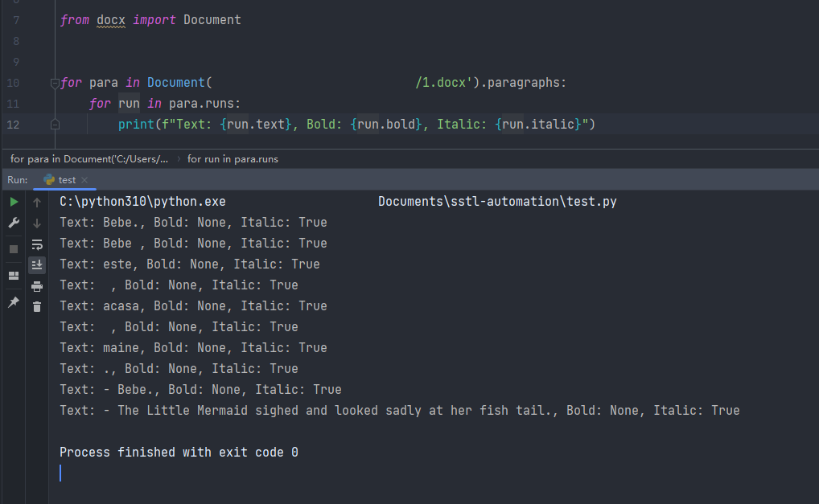The width and height of the screenshot is (819, 504).
Task: Stop the running process square icon
Action: 14,249
